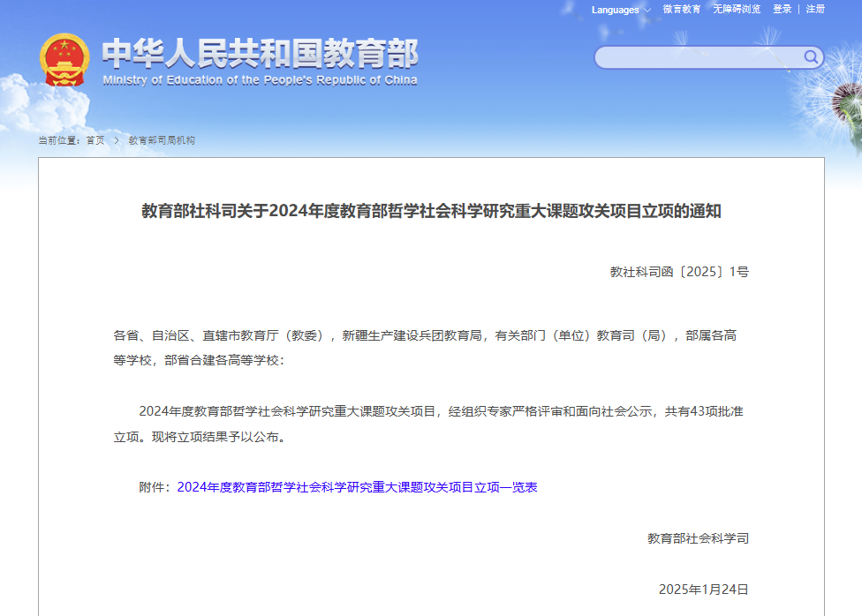The image size is (862, 616).
Task: Click the 注册 register link
Action: pyautogui.click(x=815, y=10)
